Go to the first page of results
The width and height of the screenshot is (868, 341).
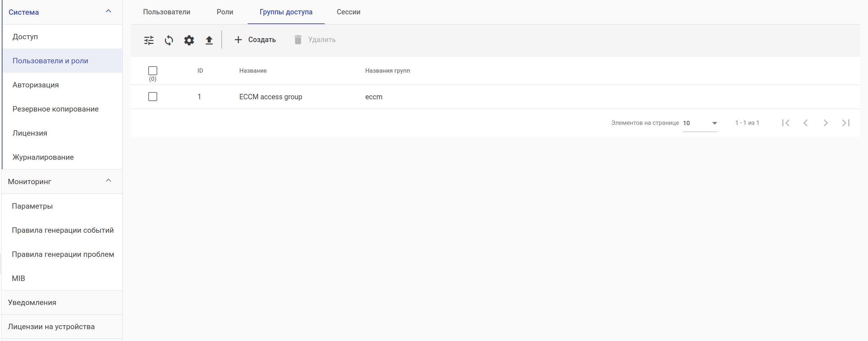786,123
